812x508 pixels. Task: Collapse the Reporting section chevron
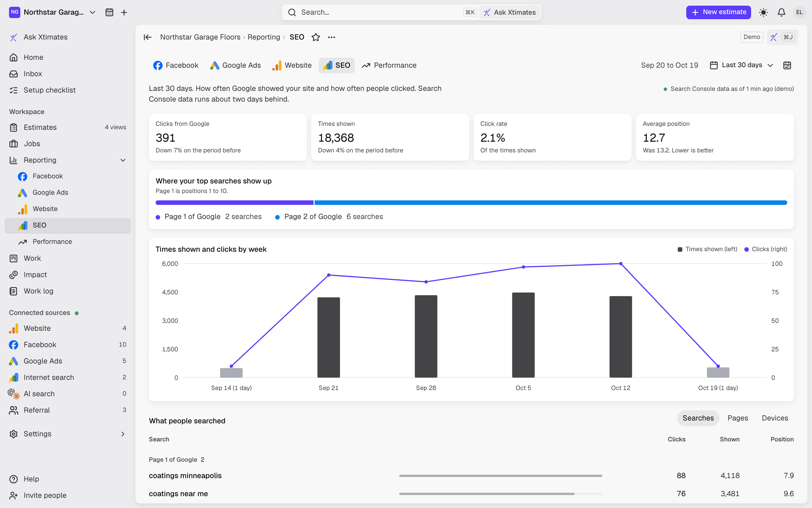(x=123, y=160)
